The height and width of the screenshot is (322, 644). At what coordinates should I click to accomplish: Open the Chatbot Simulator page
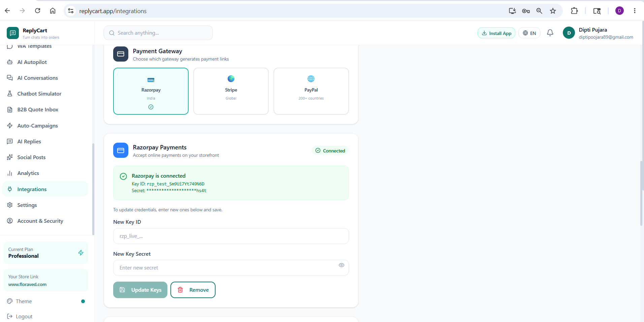click(45, 94)
